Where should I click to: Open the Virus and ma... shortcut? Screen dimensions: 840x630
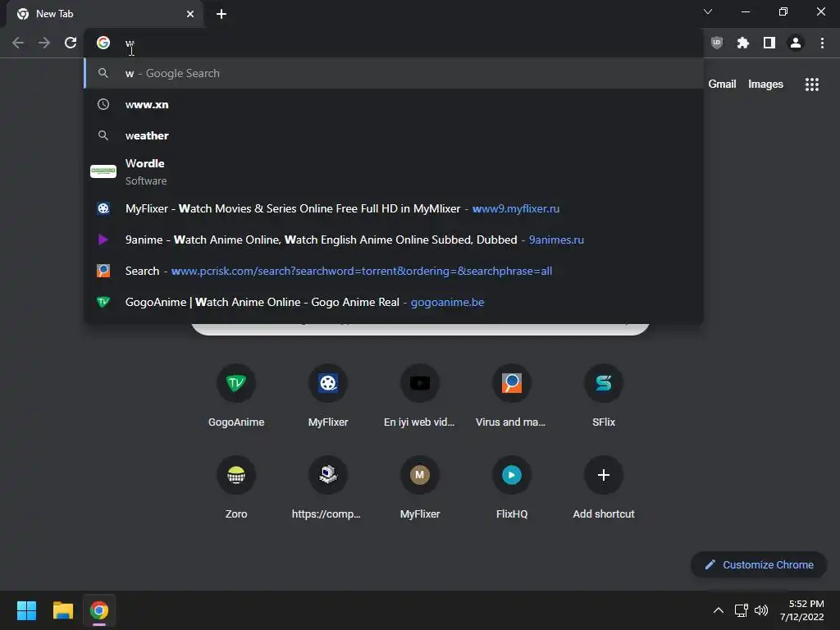click(512, 395)
